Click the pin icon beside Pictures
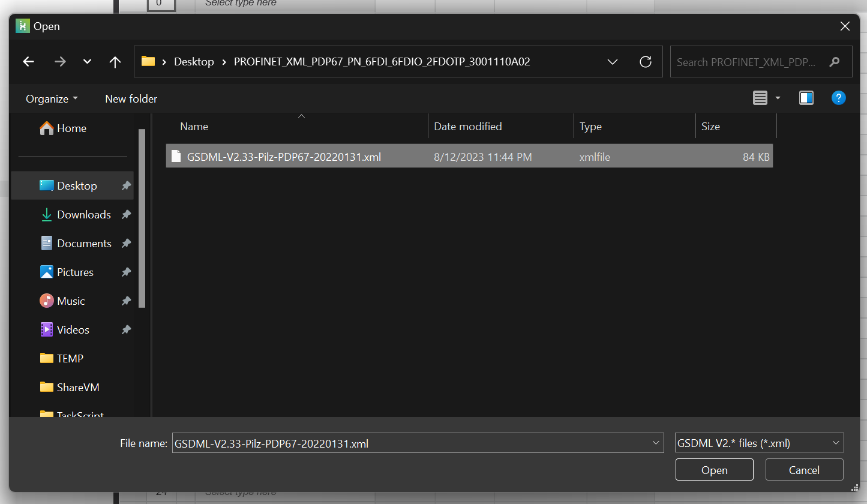The height and width of the screenshot is (504, 867). pos(126,272)
